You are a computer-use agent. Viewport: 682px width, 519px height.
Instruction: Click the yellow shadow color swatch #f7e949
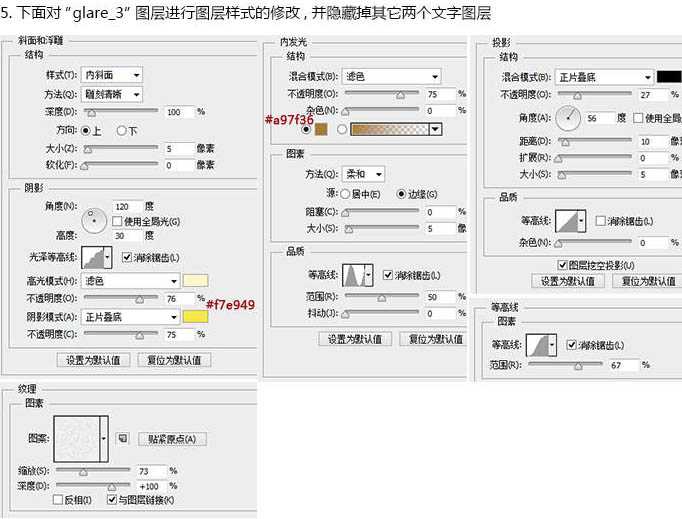(195, 317)
